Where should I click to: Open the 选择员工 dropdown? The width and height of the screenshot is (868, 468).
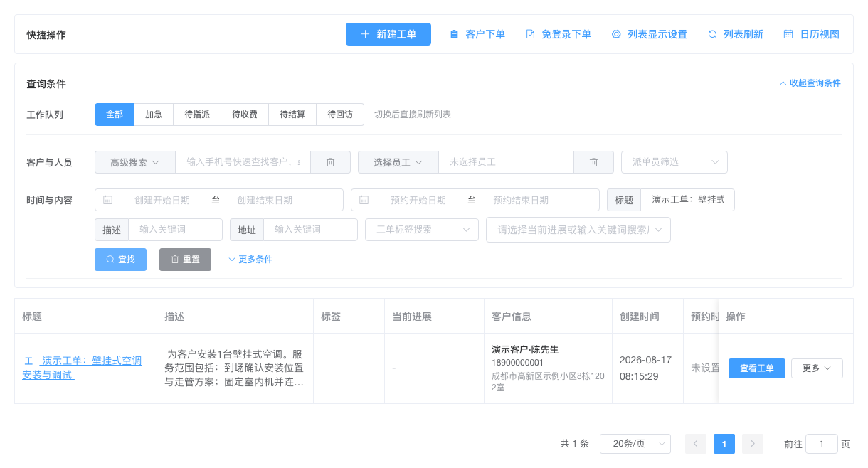tap(398, 162)
